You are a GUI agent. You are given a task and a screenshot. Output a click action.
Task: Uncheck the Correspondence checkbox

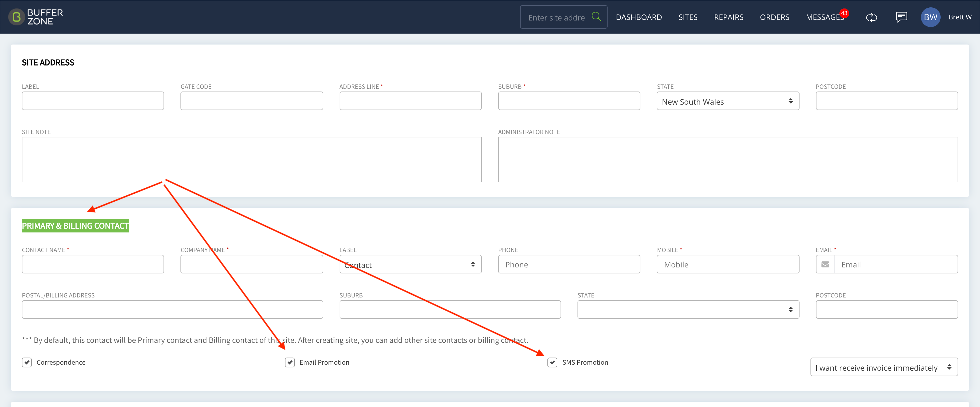[27, 362]
